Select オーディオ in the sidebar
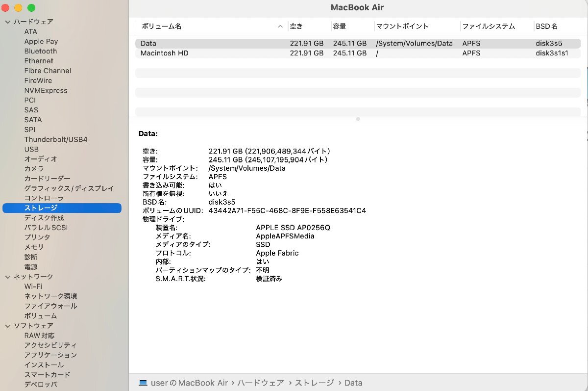588x391 pixels. coord(41,159)
